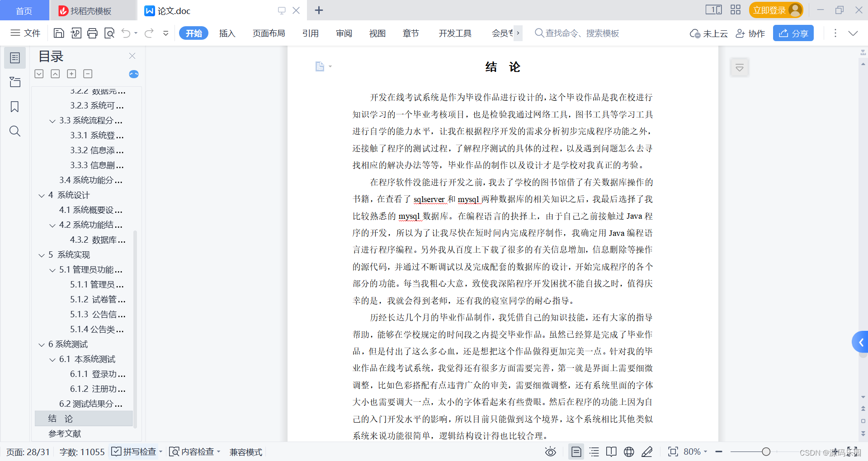Click the 分享 share button
Image resolution: width=868 pixels, height=461 pixels.
click(793, 33)
